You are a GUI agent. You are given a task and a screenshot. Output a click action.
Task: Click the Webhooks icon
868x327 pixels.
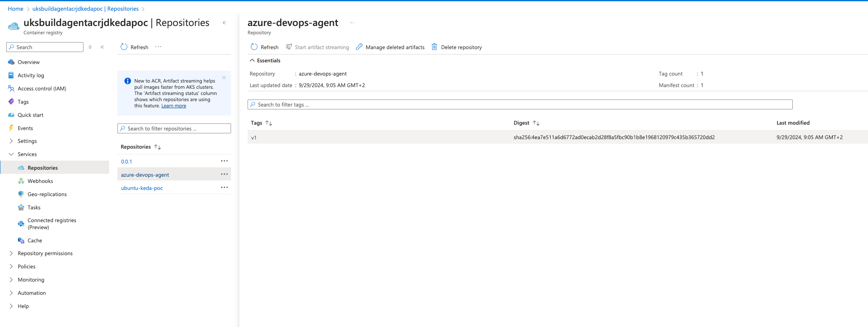(x=21, y=181)
